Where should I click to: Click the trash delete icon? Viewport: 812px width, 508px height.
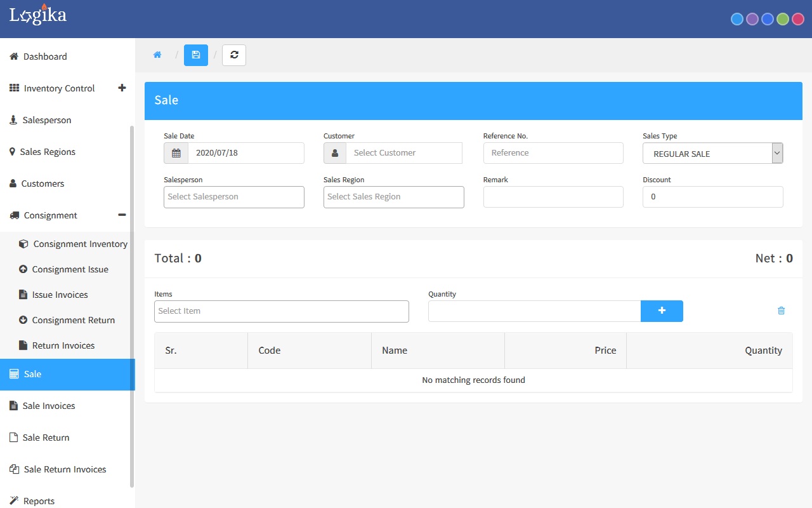(x=781, y=311)
